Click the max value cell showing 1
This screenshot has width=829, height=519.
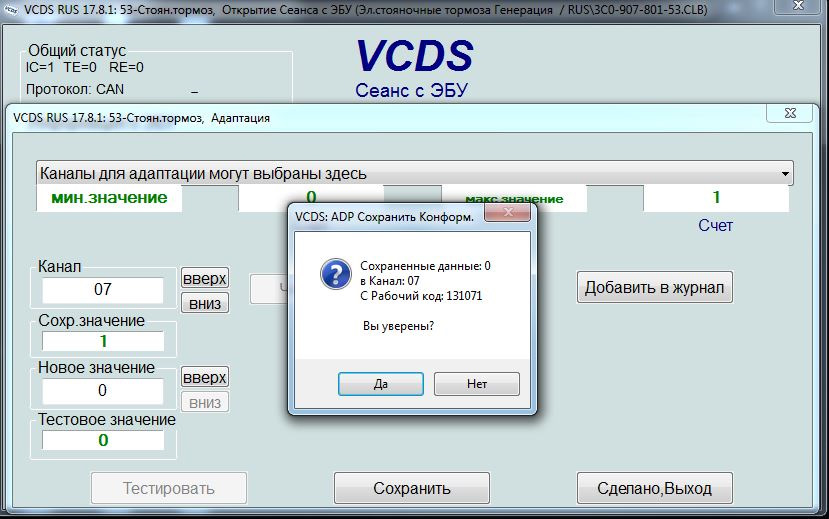[716, 198]
